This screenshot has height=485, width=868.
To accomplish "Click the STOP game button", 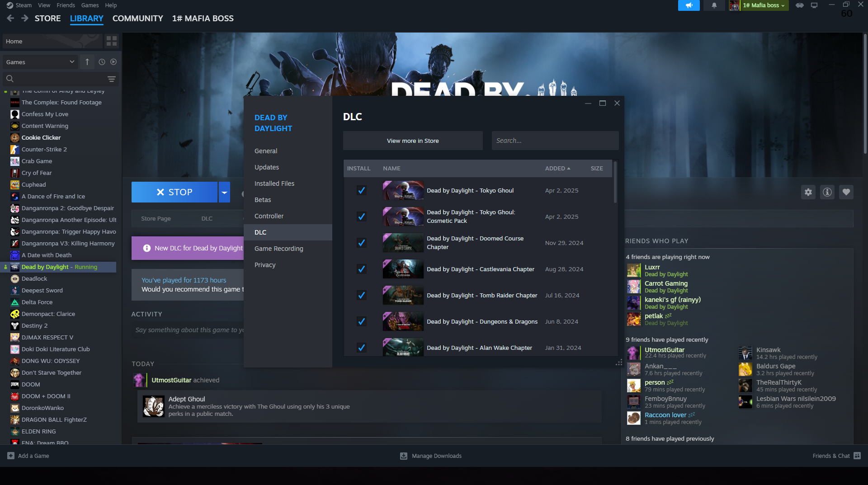I will 175,192.
